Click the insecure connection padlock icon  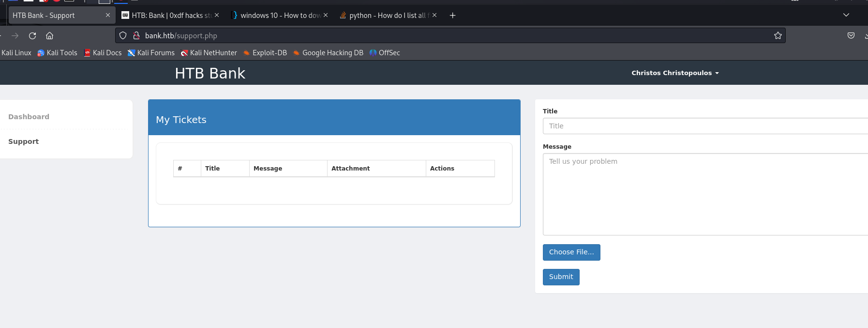136,36
